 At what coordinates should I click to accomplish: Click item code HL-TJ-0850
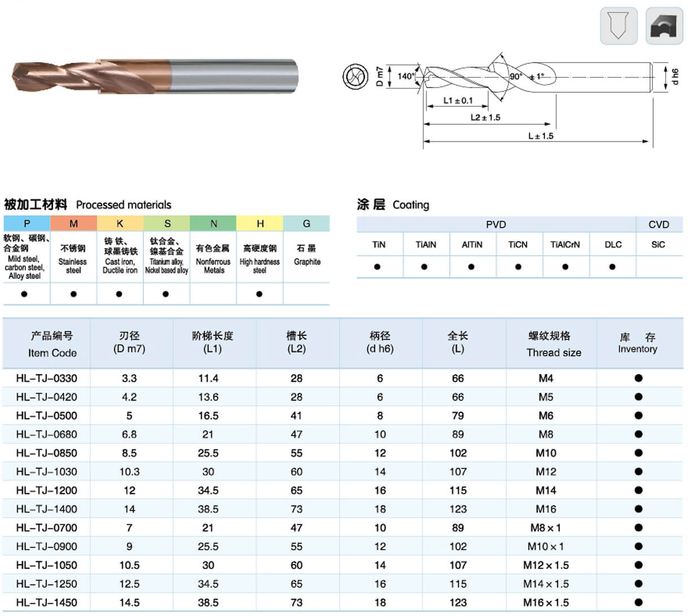click(46, 453)
